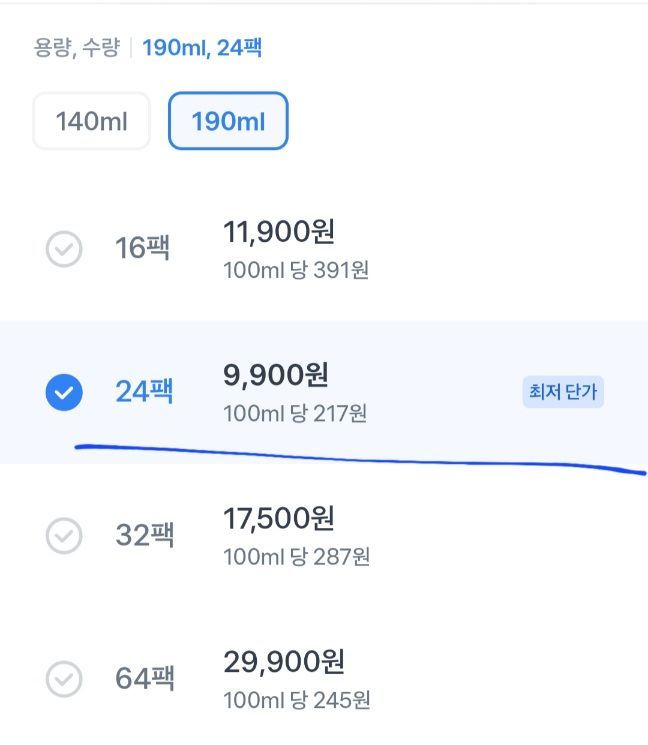
Task: Click the 11,900원 price text
Action: click(278, 232)
